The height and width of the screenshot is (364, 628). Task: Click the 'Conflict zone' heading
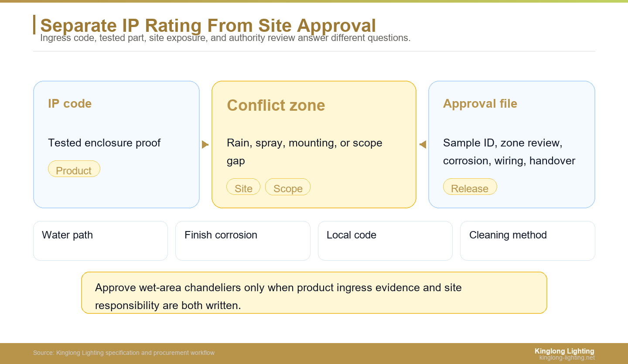pos(276,105)
